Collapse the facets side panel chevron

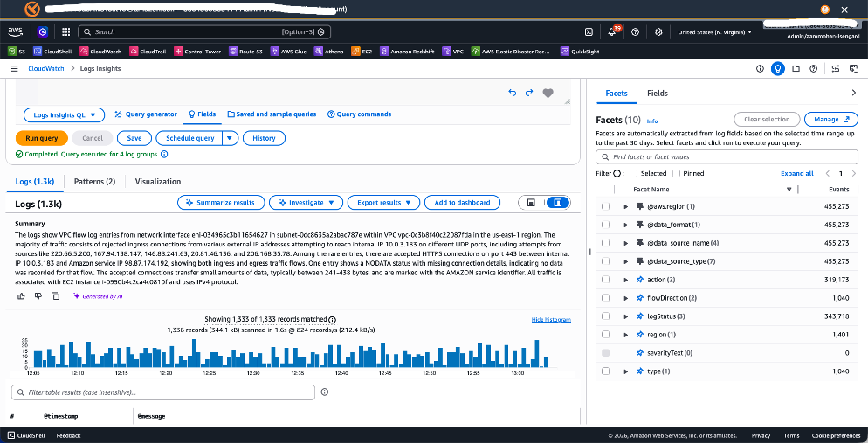(853, 94)
